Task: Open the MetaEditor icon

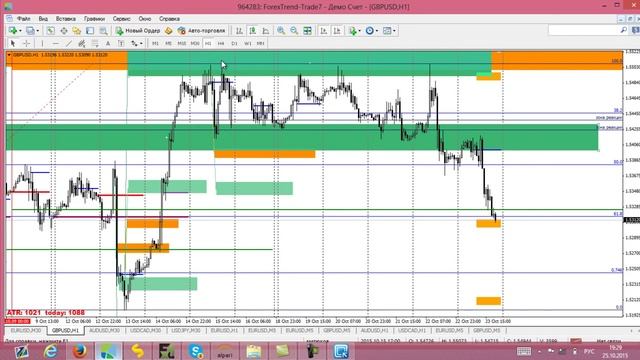Action: (x=169, y=31)
